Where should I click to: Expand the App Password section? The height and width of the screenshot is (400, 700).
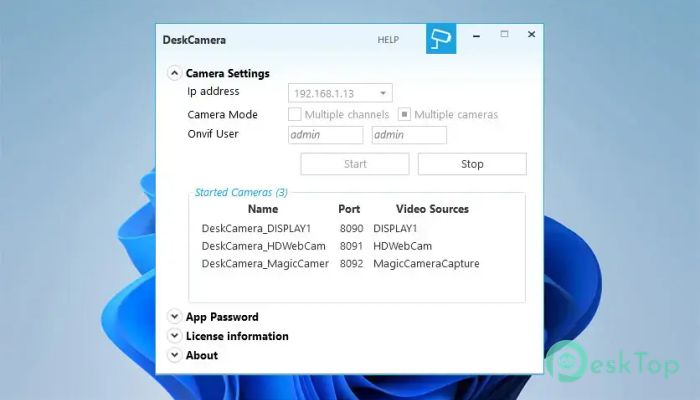[174, 317]
